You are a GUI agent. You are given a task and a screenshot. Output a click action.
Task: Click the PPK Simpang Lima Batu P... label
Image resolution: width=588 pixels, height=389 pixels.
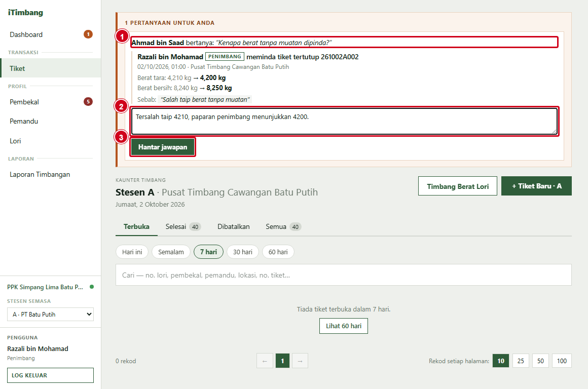(x=45, y=287)
